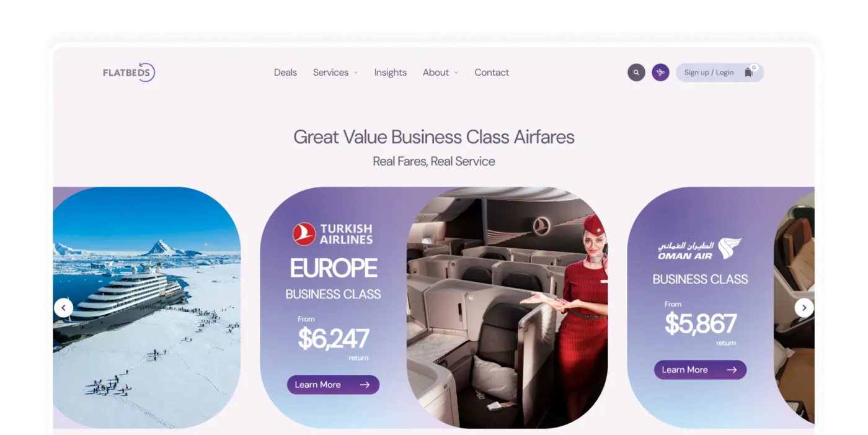Advance carousel with the right arrow
This screenshot has width=868, height=435.
tap(804, 308)
